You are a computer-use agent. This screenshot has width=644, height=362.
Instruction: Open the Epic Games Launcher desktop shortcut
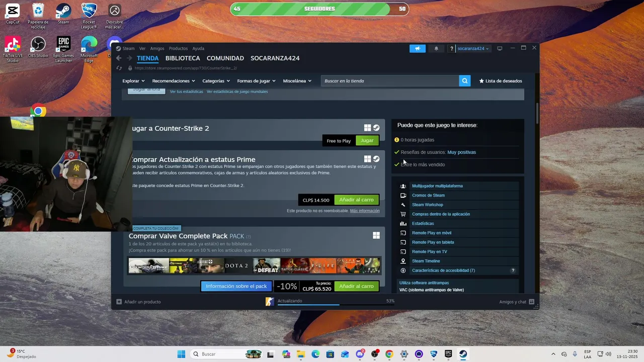(63, 50)
